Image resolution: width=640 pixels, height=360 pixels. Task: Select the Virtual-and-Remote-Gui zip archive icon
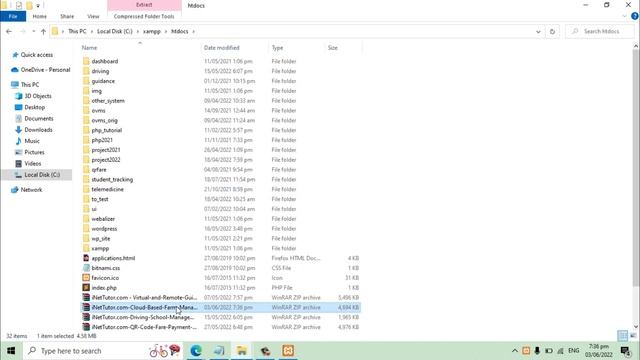click(x=86, y=298)
